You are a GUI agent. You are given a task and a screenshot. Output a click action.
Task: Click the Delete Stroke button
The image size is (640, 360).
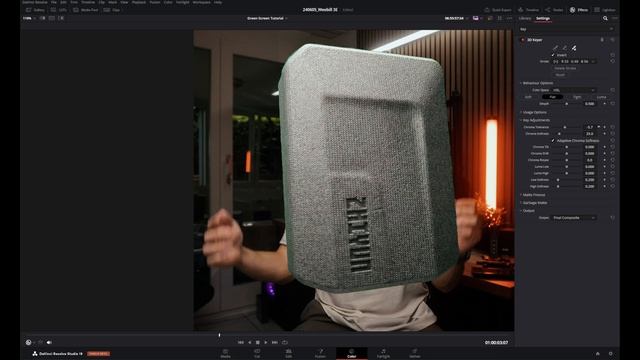[565, 68]
